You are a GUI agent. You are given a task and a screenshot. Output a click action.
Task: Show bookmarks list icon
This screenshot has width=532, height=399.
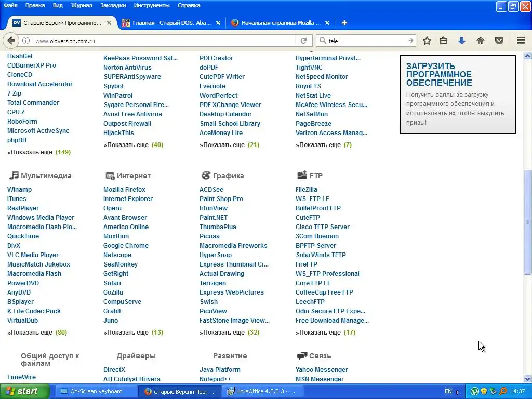click(x=443, y=41)
